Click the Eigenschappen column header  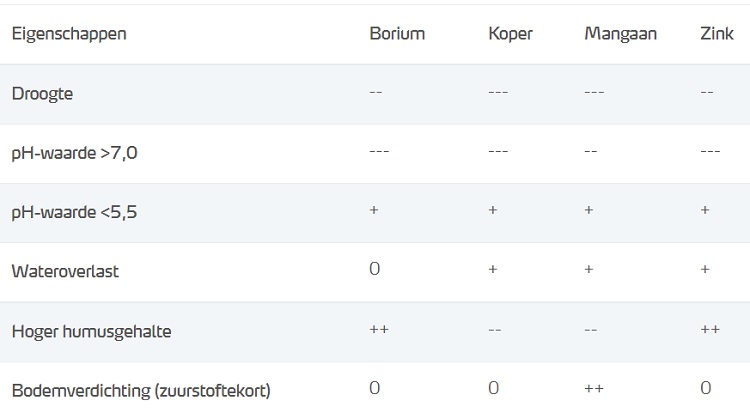pos(69,34)
